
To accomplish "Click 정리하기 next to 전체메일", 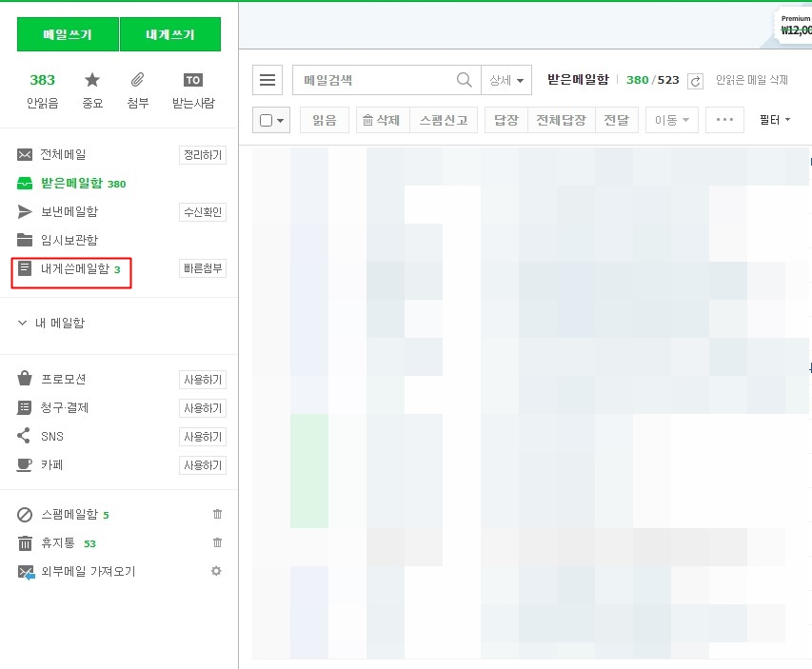I will click(x=203, y=155).
